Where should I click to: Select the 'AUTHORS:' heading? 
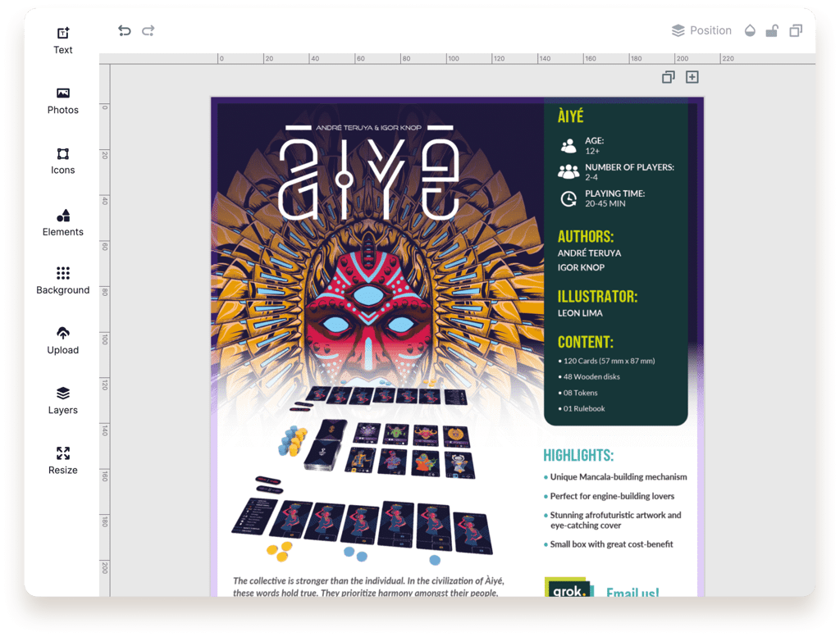[x=586, y=237]
